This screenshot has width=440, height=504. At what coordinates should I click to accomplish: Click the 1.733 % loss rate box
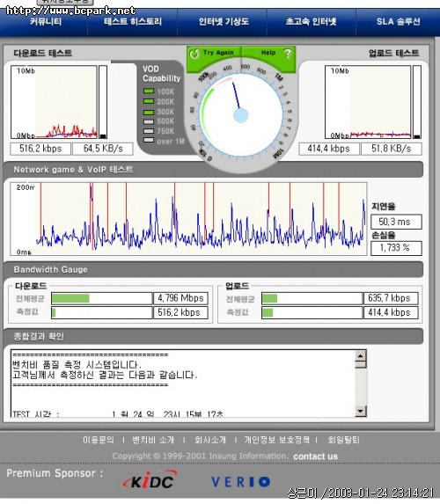(396, 248)
